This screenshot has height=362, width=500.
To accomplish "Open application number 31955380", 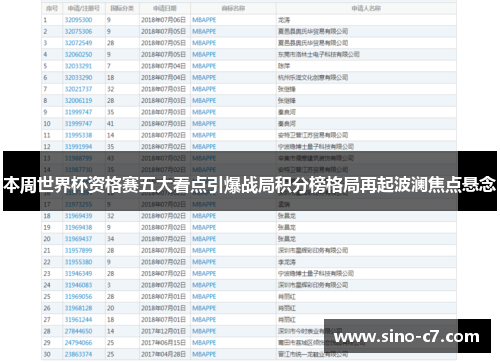I will (78, 262).
